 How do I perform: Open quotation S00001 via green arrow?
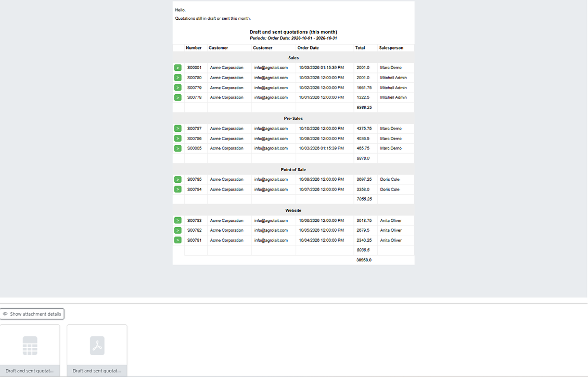(x=178, y=68)
